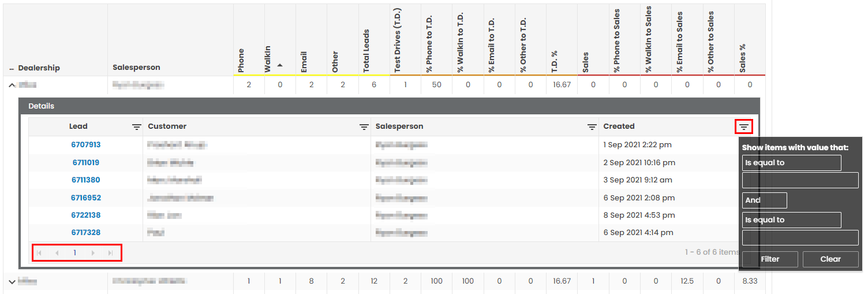Open the Customer column filter icon
Image resolution: width=868 pixels, height=294 pixels.
click(x=364, y=127)
